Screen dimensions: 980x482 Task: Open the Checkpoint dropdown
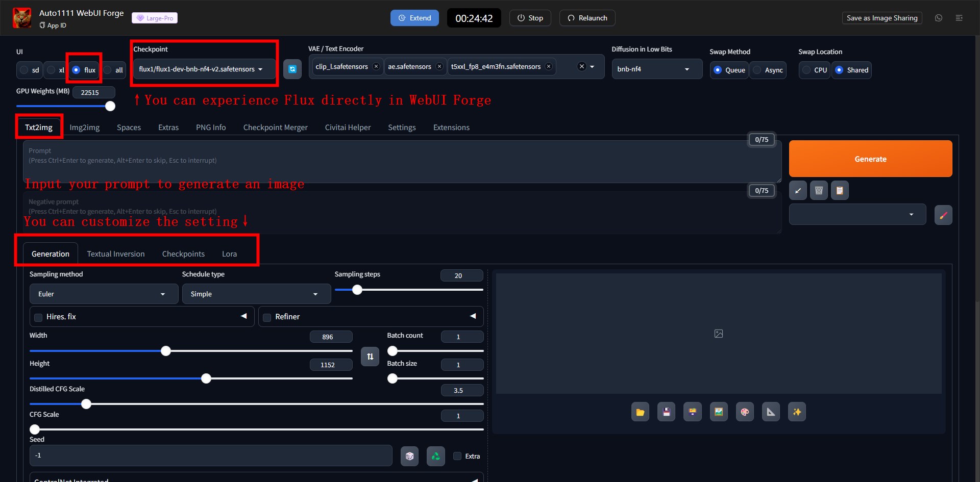point(204,69)
